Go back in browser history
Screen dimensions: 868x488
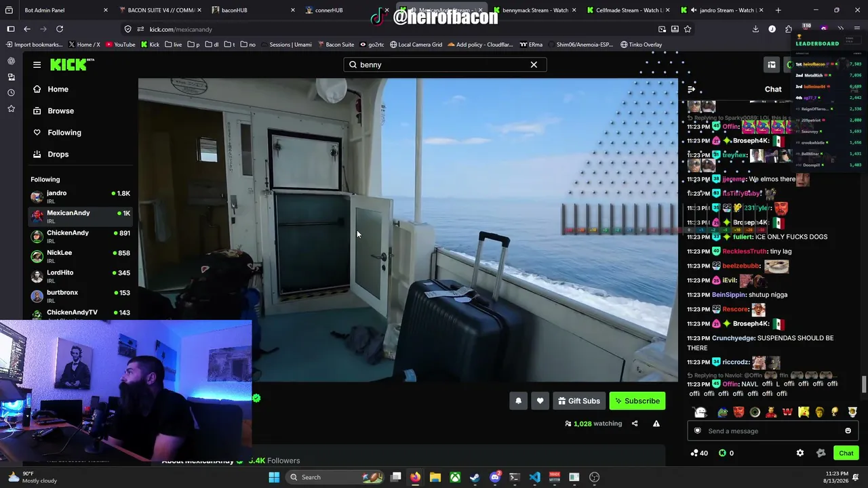[x=27, y=29]
